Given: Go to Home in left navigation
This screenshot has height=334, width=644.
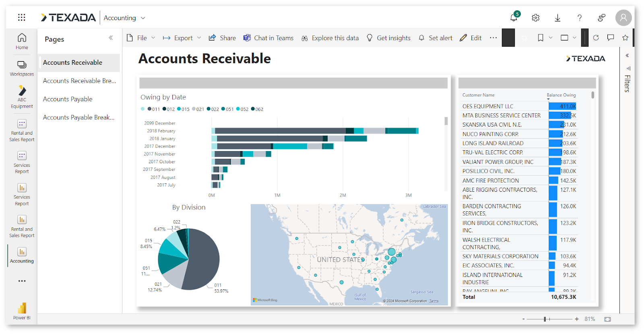Looking at the screenshot, I should pos(22,41).
